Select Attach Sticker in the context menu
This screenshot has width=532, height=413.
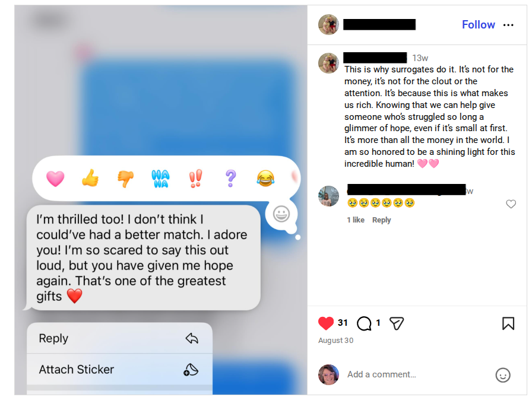(119, 369)
